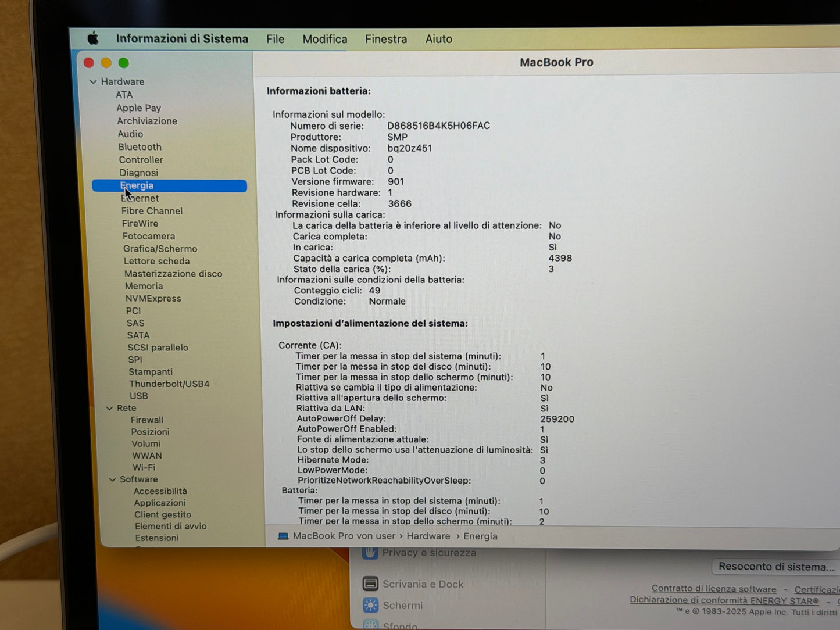Select Elementi di avvio under Software
The image size is (840, 630).
(171, 526)
